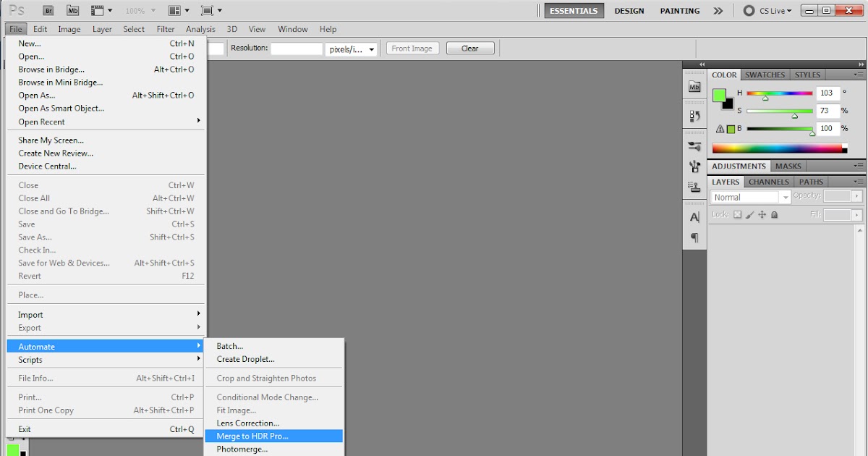Screen dimensions: 868x456
Task: Choose Batch from the Automate submenu
Action: click(274, 346)
